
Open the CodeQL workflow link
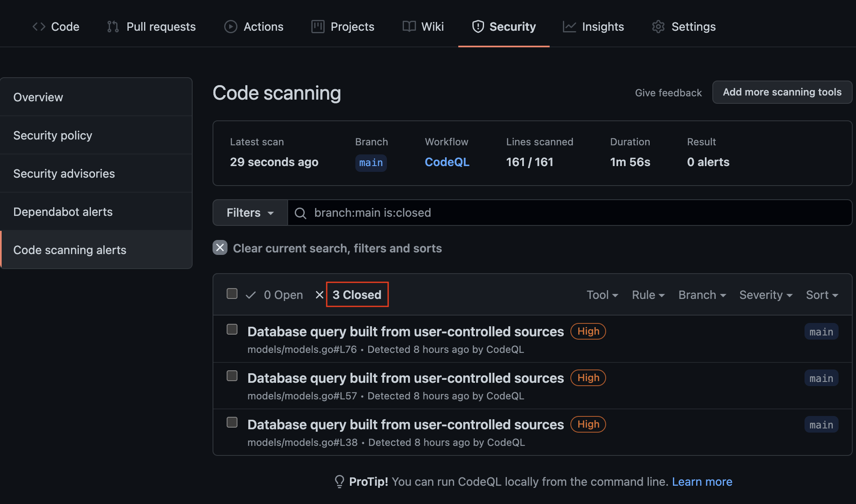click(x=447, y=162)
